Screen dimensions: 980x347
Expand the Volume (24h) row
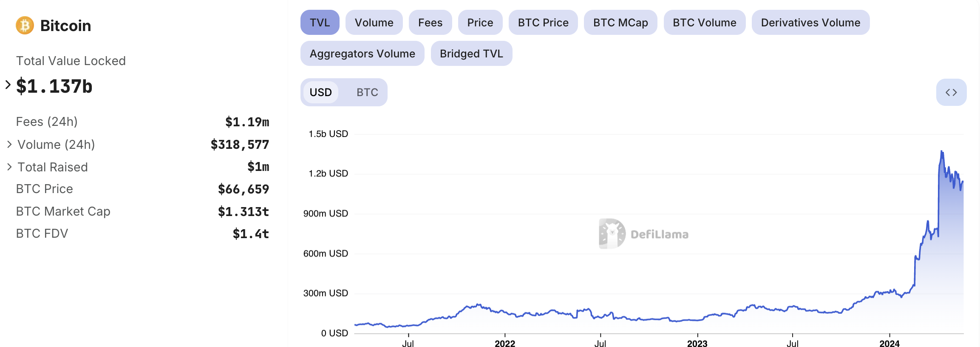(x=9, y=145)
